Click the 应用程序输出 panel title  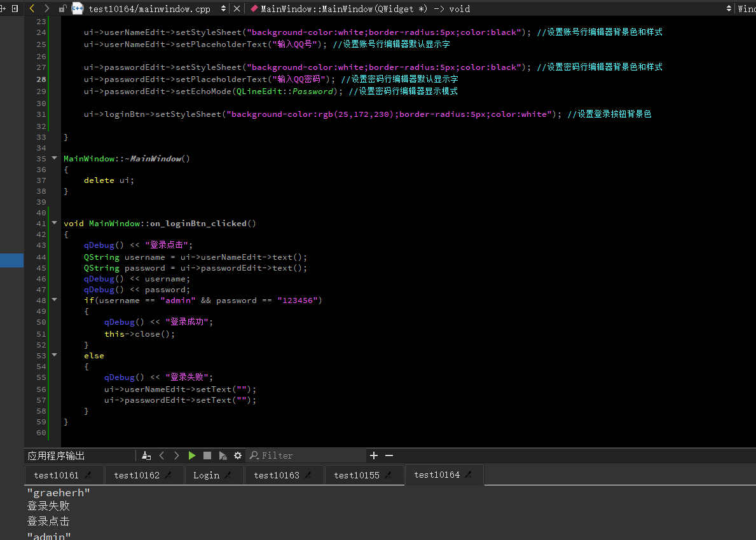coord(57,456)
